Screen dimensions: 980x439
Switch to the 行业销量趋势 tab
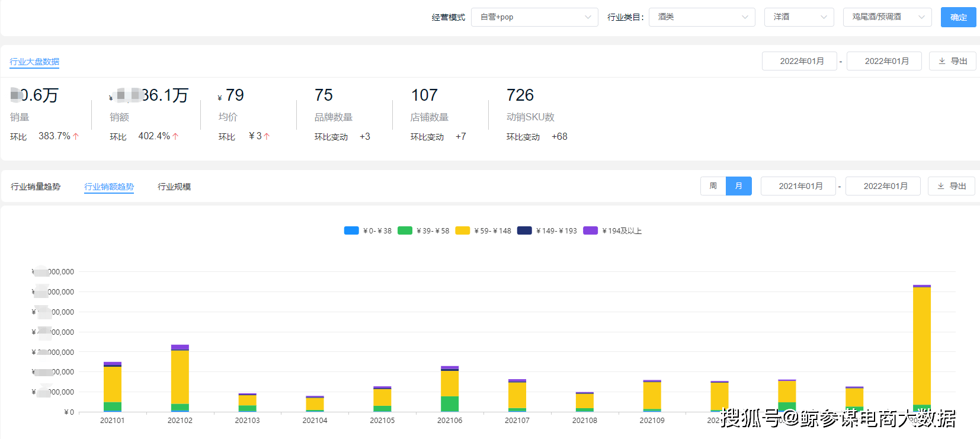(x=36, y=187)
